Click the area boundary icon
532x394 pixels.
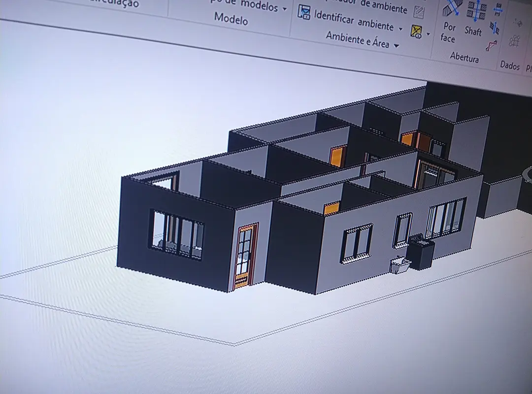tap(419, 12)
